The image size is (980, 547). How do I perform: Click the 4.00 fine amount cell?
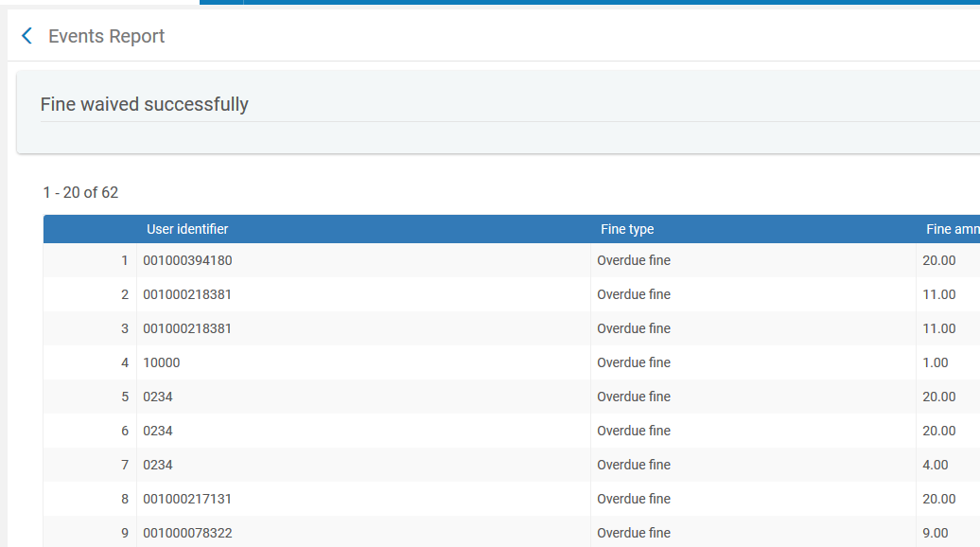(936, 465)
